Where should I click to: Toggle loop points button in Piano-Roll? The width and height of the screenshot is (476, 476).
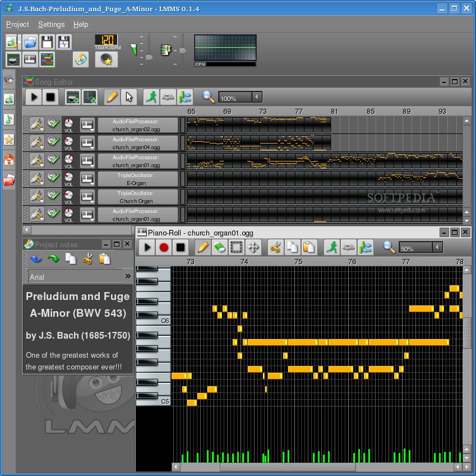[x=349, y=247]
